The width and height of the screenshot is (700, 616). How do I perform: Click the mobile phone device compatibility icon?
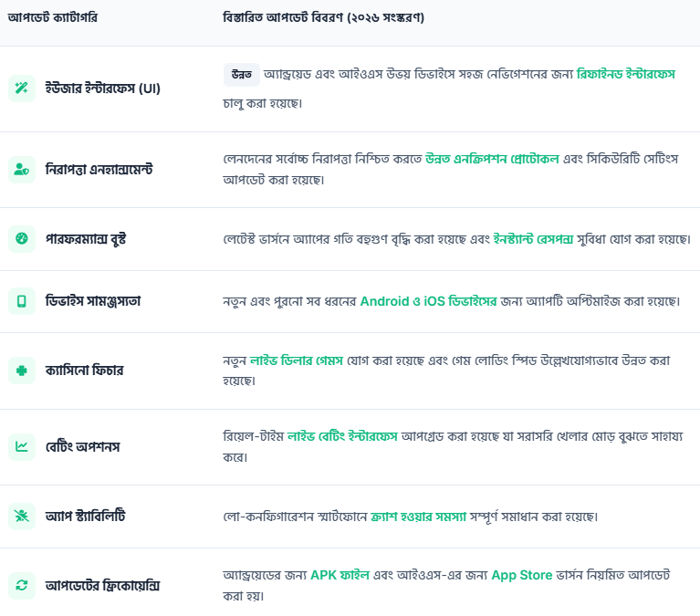point(21,300)
